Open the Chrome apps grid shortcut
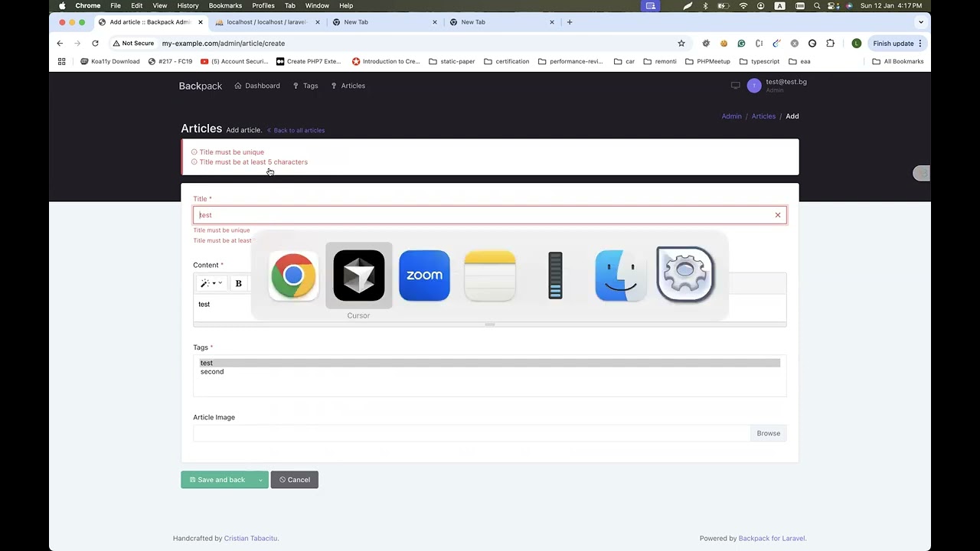 62,61
